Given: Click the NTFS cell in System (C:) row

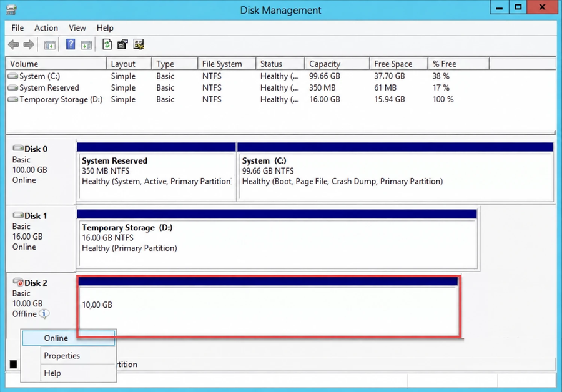Looking at the screenshot, I should point(212,76).
